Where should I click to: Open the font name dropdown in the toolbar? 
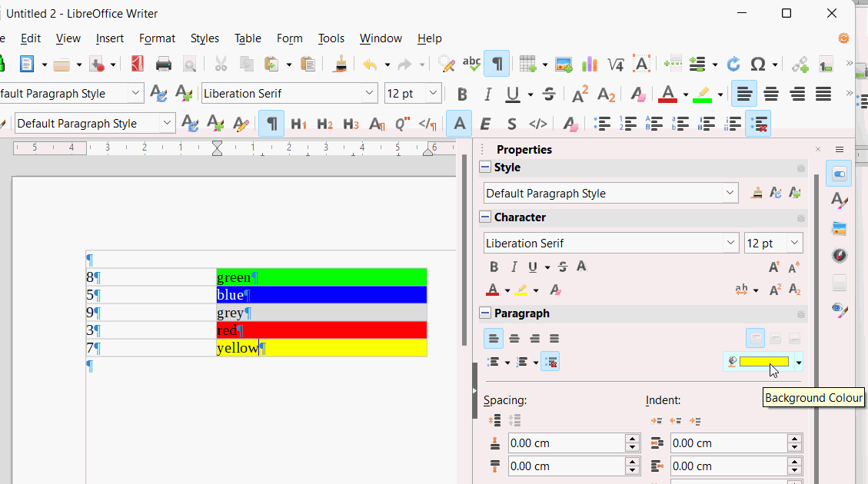(x=369, y=94)
